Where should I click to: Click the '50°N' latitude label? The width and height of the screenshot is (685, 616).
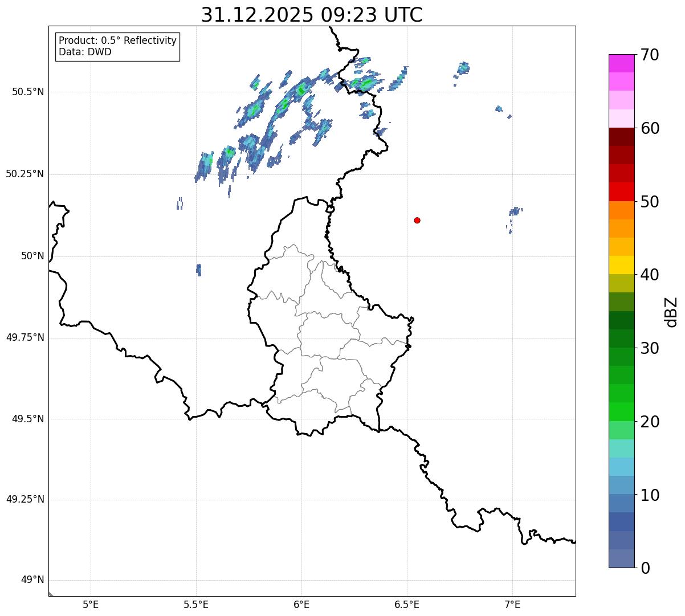32,256
